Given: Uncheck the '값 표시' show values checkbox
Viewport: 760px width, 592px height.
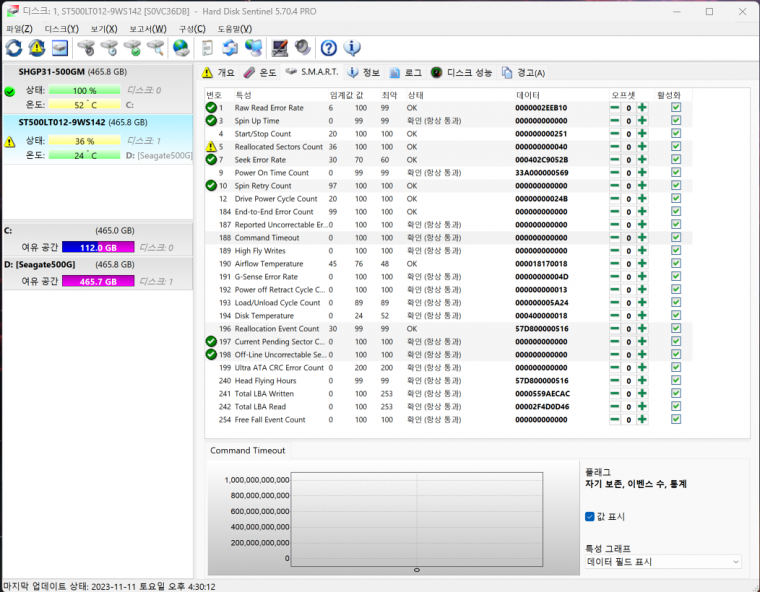Looking at the screenshot, I should (590, 516).
